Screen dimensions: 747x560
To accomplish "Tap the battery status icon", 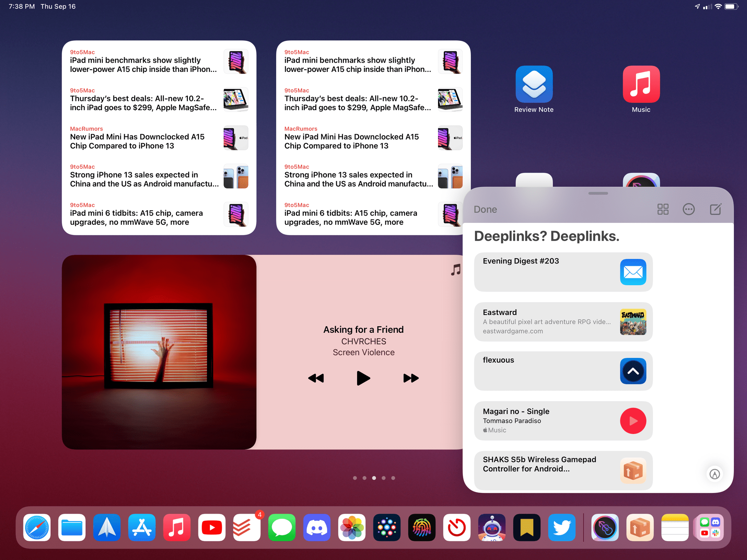I will [731, 7].
